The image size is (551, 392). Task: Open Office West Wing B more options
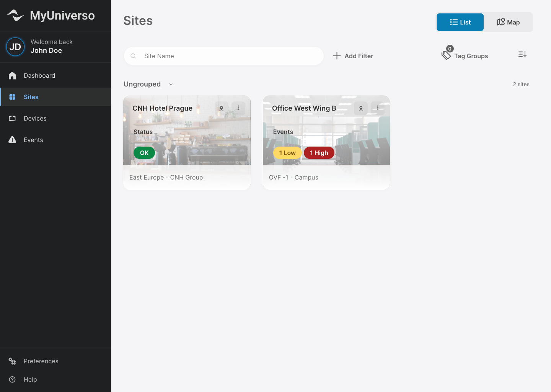[x=378, y=108]
